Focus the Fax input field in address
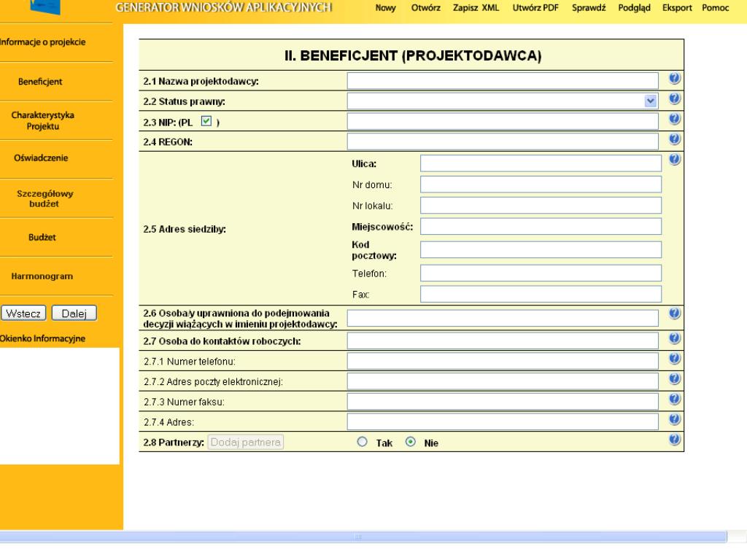This screenshot has width=747, height=560. (x=541, y=295)
